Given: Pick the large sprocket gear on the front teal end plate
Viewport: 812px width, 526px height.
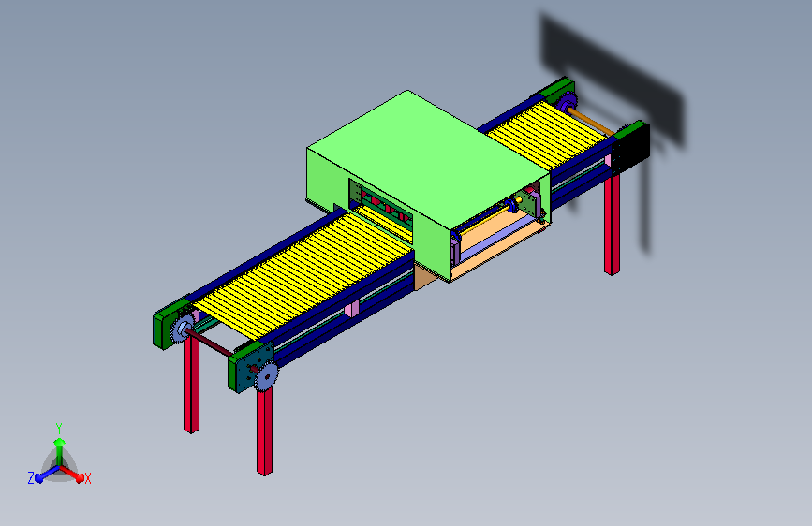Looking at the screenshot, I should pyautogui.click(x=266, y=376).
